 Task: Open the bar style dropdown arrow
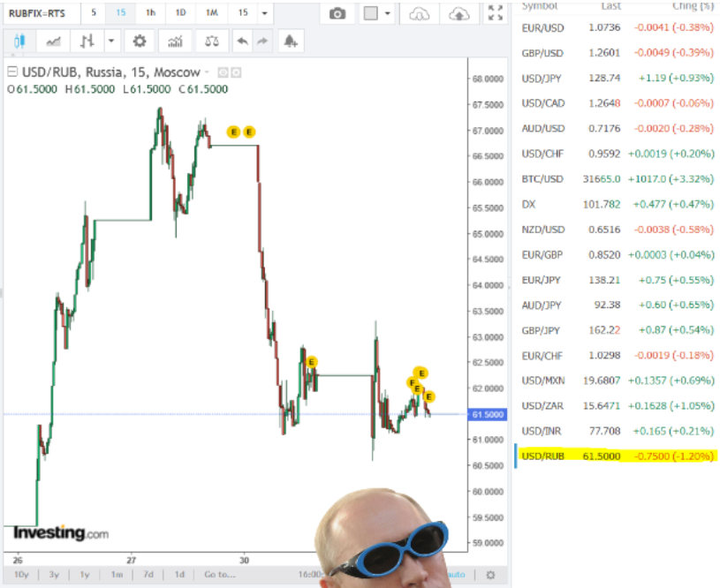coord(111,41)
